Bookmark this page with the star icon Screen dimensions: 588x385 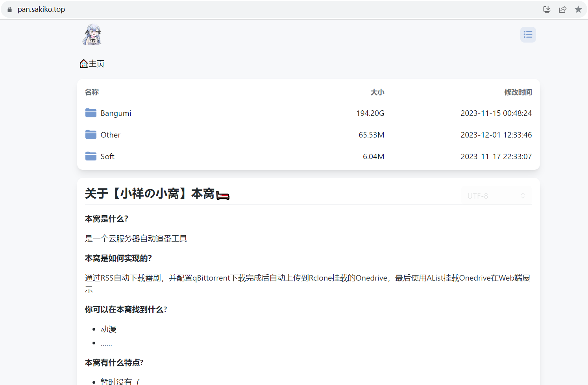coord(578,9)
